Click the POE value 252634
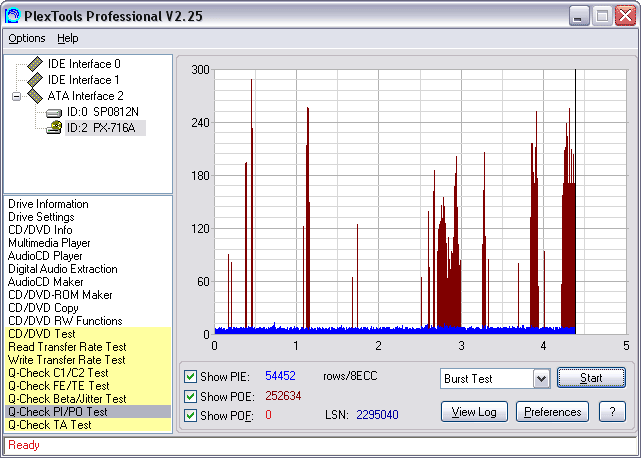The width and height of the screenshot is (641, 458). point(283,396)
